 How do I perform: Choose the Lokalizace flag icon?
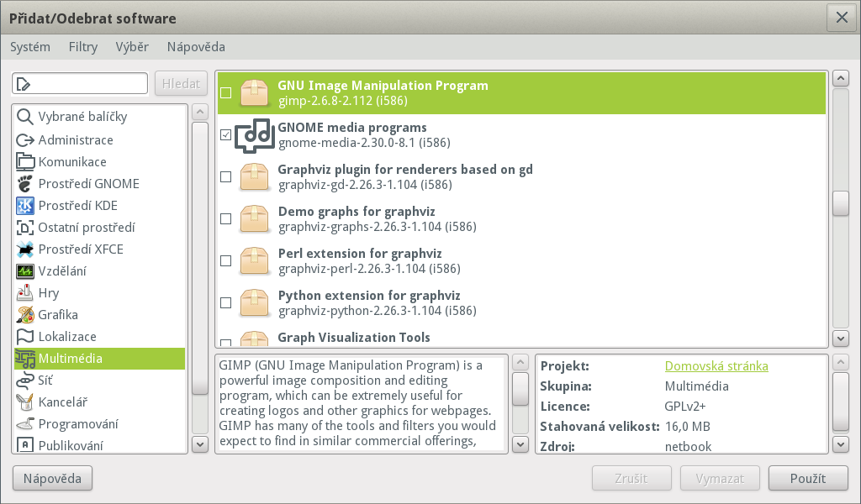[24, 337]
